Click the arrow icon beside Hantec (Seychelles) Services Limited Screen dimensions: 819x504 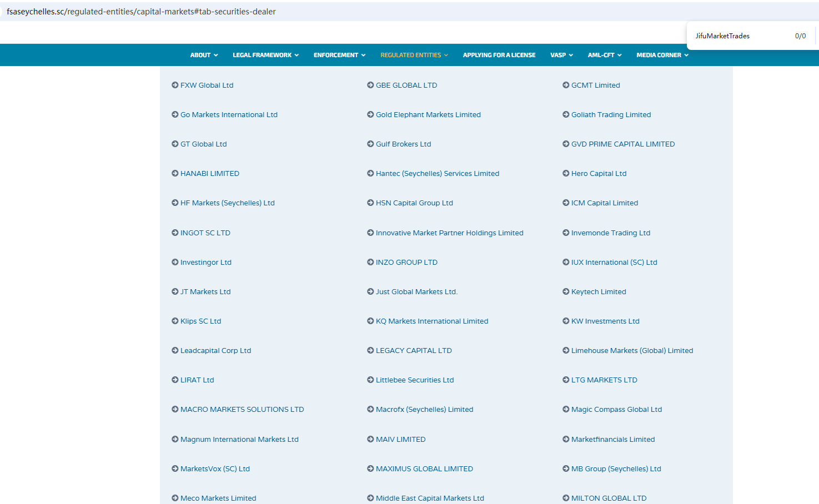(370, 173)
